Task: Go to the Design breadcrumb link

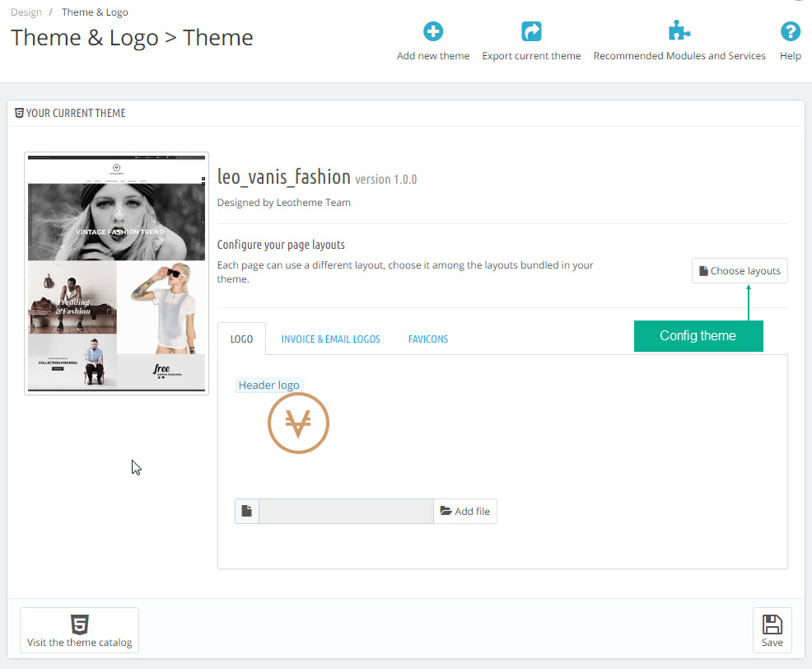Action: 26,12
